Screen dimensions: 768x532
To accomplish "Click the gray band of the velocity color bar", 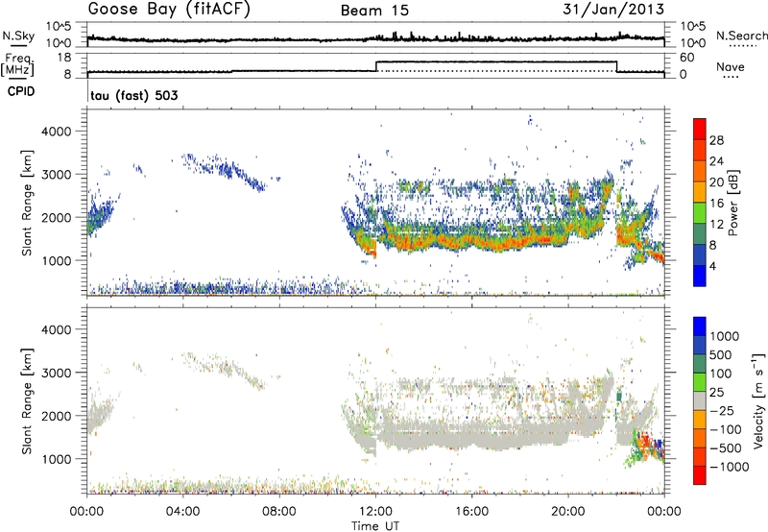I will pyautogui.click(x=700, y=400).
